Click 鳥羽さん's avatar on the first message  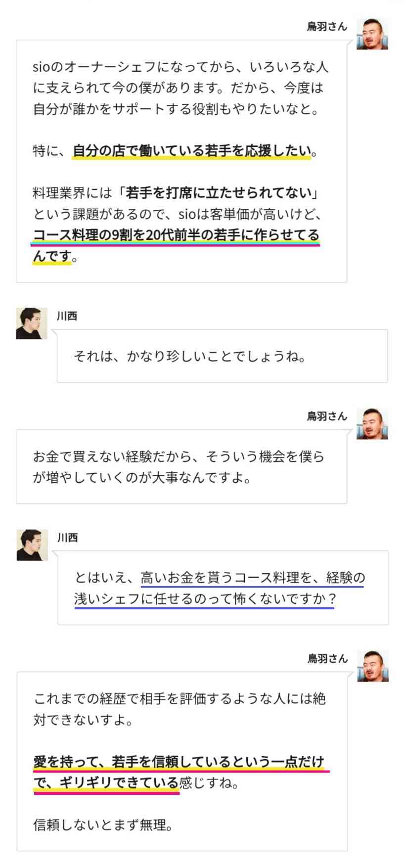(372, 34)
